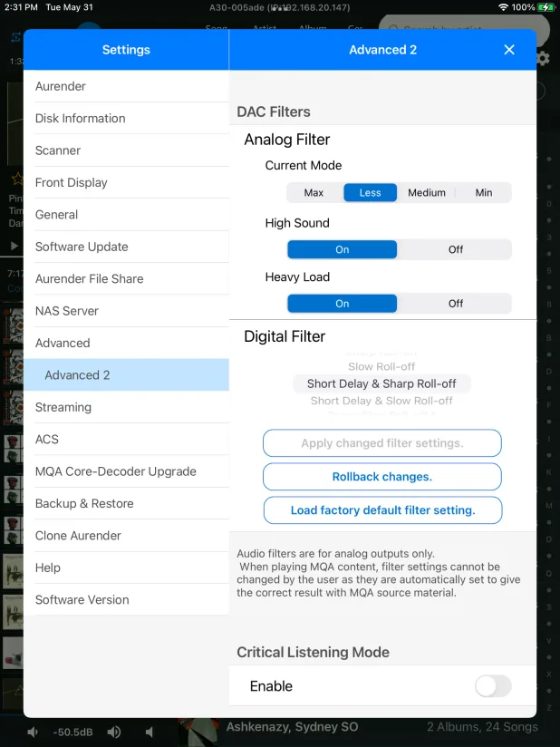Select Advanced 2 in sidebar
Image resolution: width=560 pixels, height=747 pixels.
[x=126, y=375]
